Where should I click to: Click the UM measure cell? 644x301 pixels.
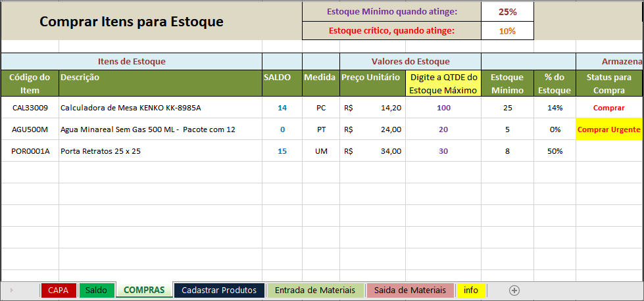click(x=321, y=151)
